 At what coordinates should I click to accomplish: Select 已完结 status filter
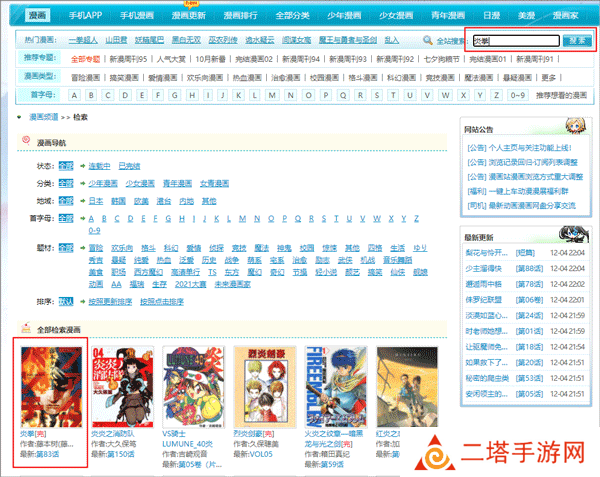pos(130,166)
